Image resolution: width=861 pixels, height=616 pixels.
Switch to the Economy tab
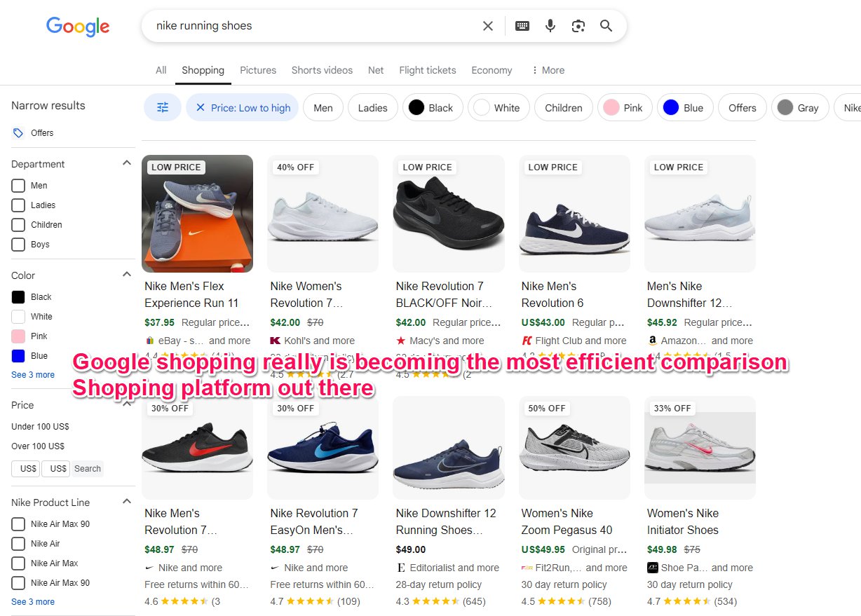pos(491,70)
